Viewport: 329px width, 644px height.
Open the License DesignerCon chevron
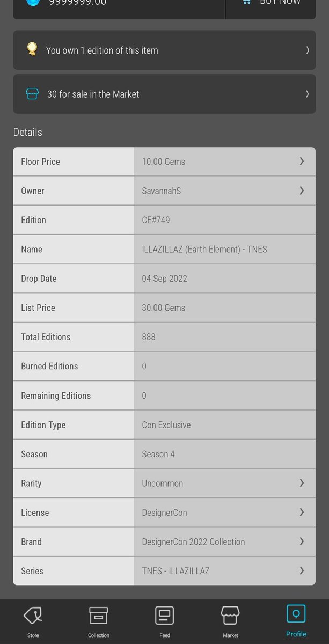[302, 512]
